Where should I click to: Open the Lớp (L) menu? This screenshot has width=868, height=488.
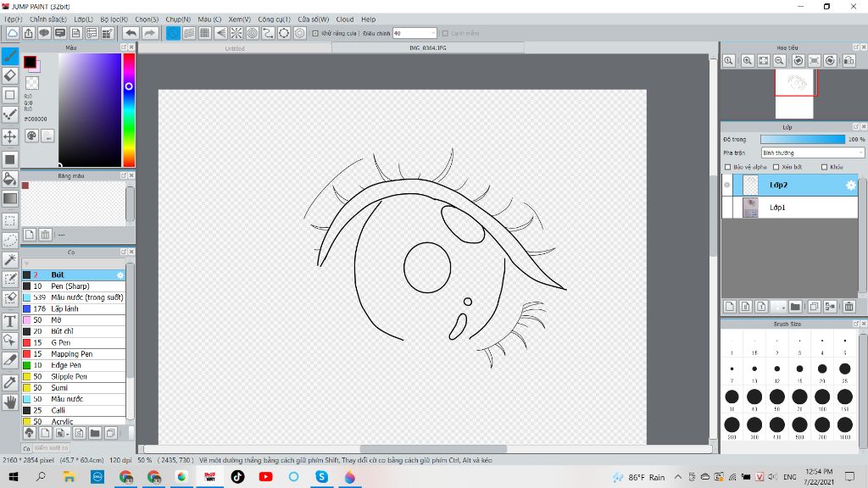[x=84, y=19]
